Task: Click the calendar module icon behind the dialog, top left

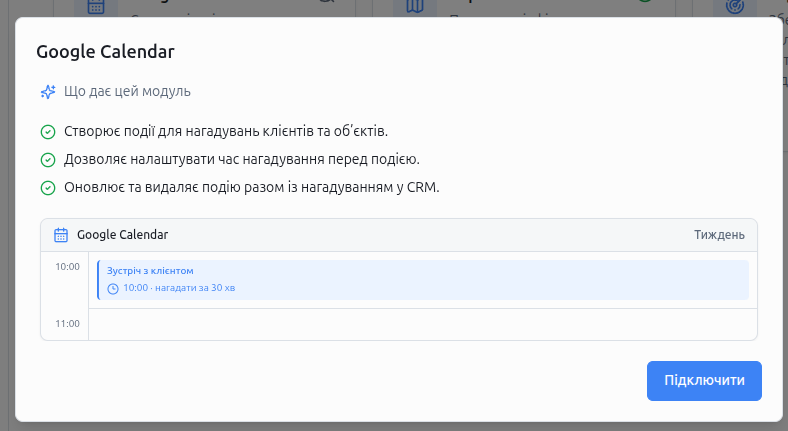Action: pos(95,7)
